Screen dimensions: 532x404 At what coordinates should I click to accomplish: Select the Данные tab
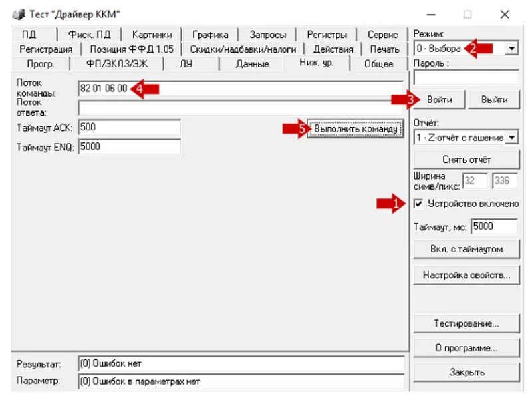point(253,64)
